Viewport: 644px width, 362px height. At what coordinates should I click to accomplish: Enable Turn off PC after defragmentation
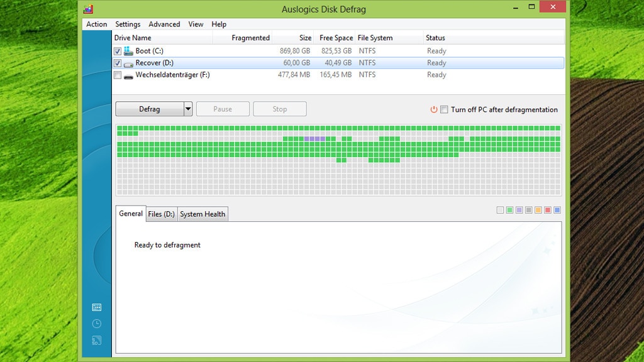click(x=444, y=109)
